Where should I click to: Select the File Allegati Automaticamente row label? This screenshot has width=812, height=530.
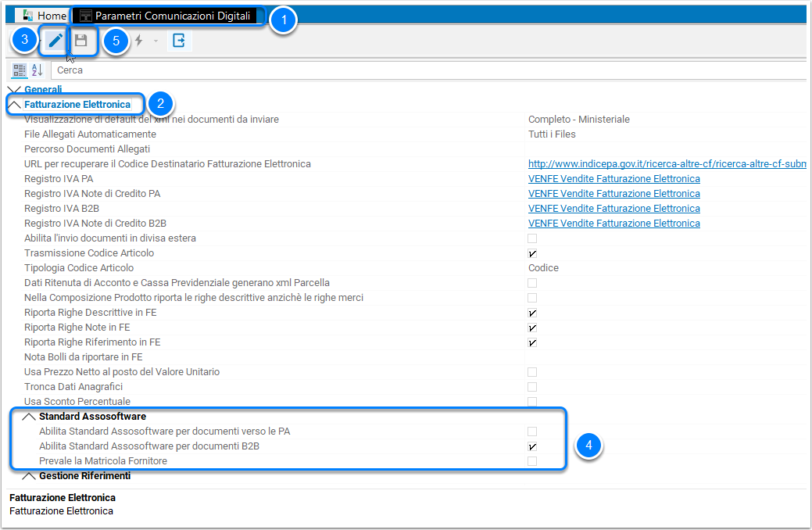coord(90,134)
